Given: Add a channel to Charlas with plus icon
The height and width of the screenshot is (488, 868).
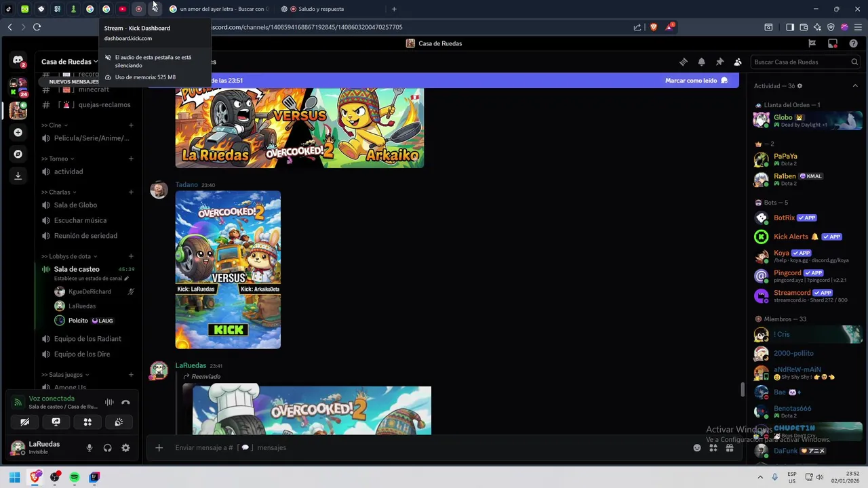Looking at the screenshot, I should point(131,192).
